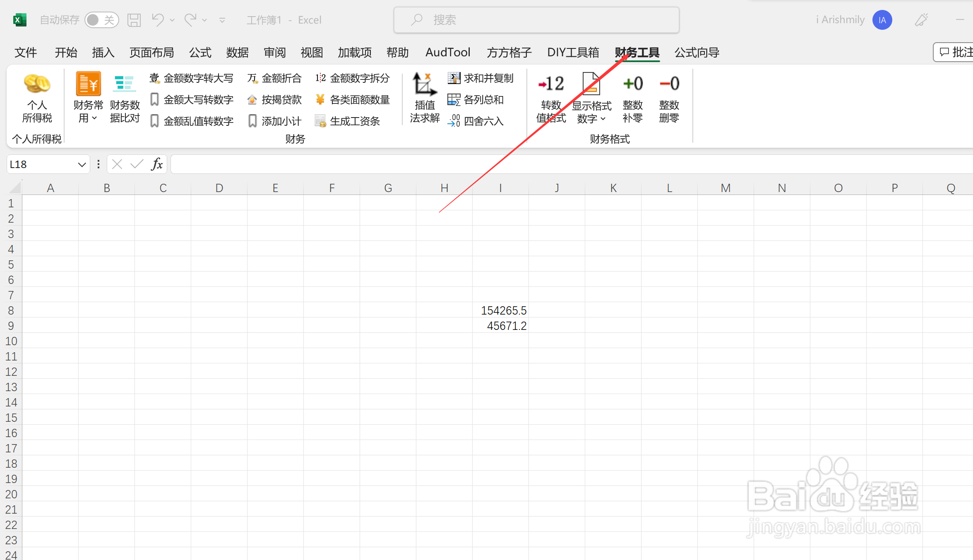Open the 个人所得税 personal income tax tool
The width and height of the screenshot is (973, 560).
coord(37,99)
